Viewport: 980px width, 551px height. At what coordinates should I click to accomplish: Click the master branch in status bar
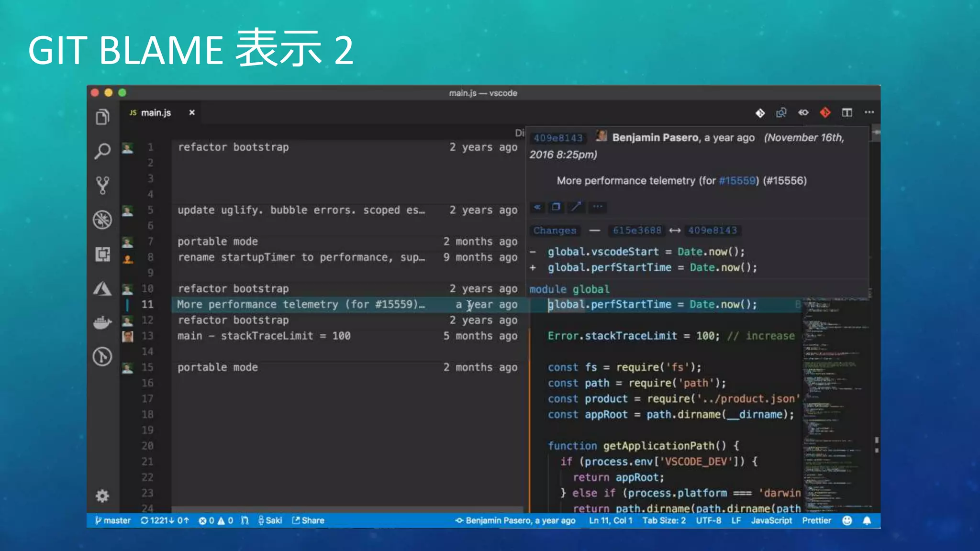click(x=113, y=520)
